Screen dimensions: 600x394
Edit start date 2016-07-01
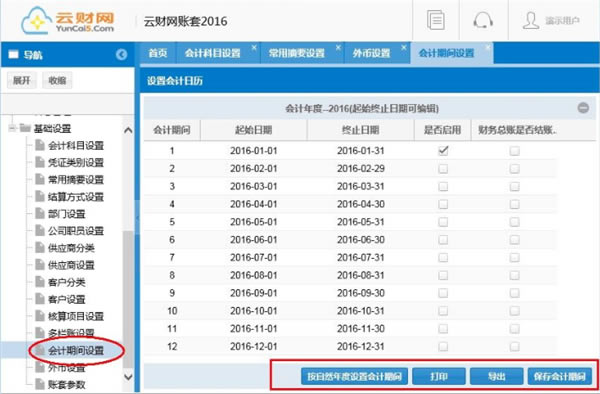(253, 257)
